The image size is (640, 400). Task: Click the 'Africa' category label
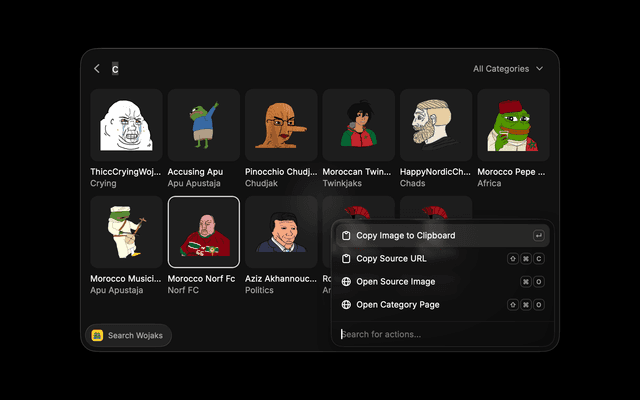click(489, 183)
